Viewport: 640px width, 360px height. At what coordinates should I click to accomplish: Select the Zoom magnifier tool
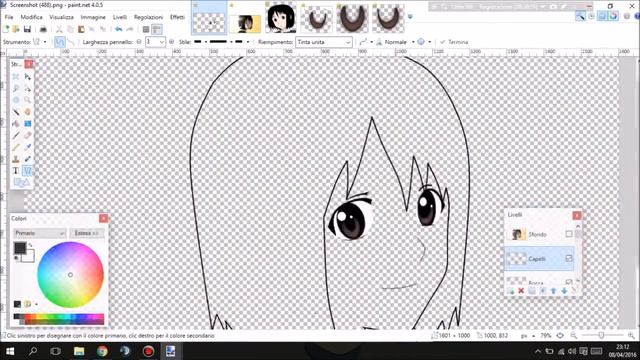point(27,100)
